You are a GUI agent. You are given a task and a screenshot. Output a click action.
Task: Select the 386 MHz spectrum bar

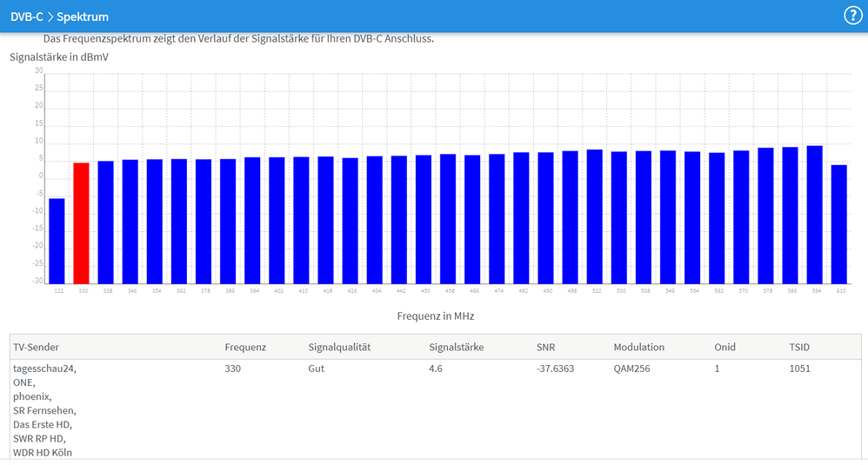click(x=228, y=221)
